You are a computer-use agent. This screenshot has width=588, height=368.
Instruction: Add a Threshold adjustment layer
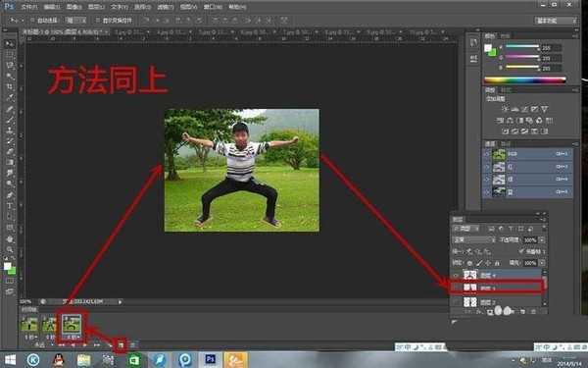pyautogui.click(x=524, y=131)
